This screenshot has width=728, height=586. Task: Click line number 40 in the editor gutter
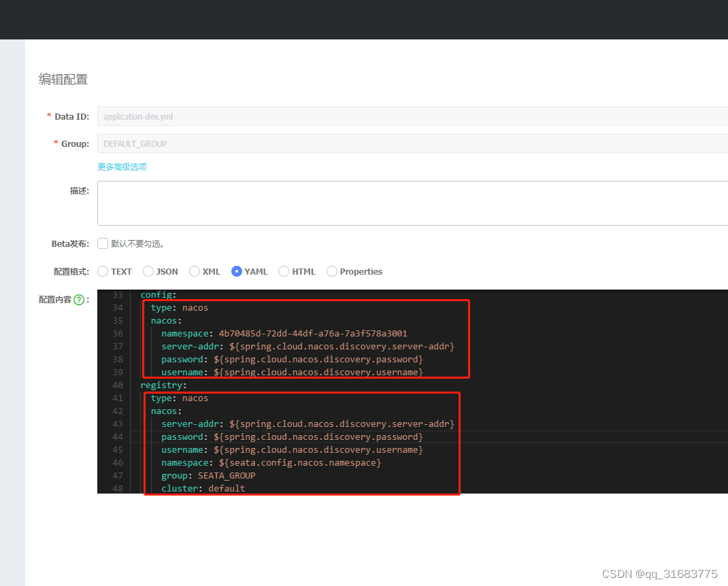click(117, 385)
